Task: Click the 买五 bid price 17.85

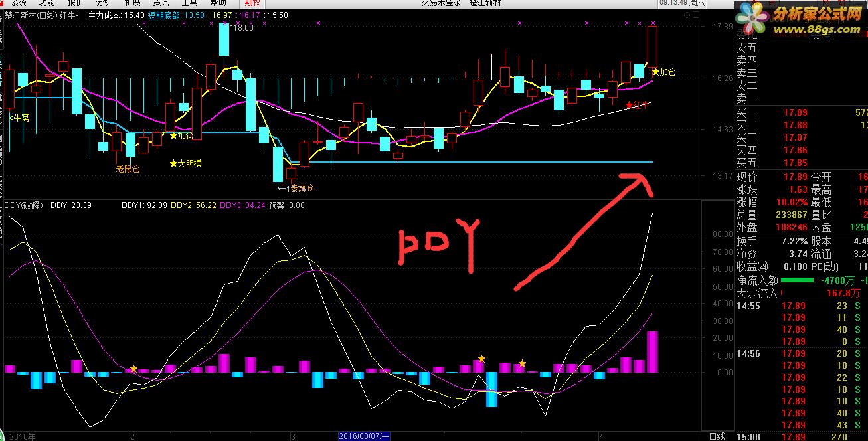Action: pyautogui.click(x=796, y=163)
